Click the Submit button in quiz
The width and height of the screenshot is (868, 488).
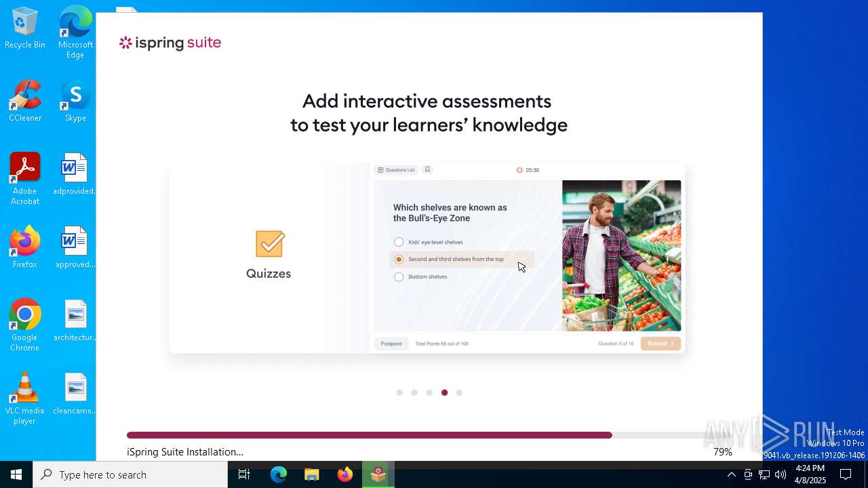point(660,344)
